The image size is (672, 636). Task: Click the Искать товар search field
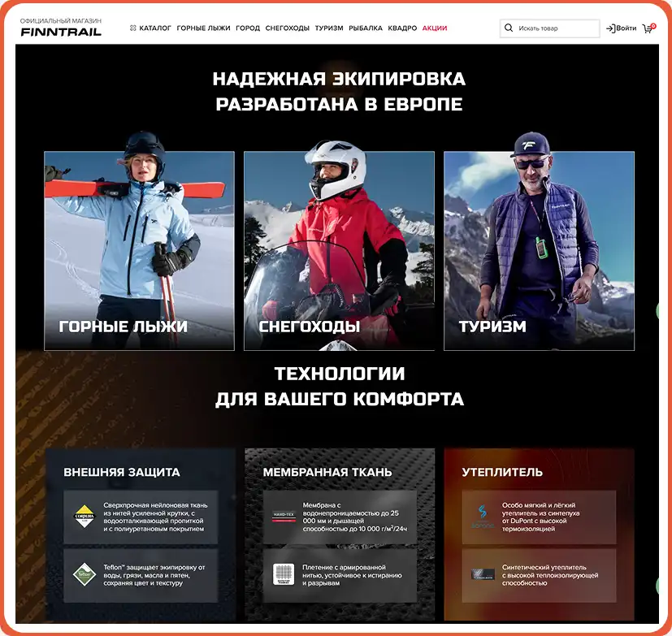pos(554,28)
